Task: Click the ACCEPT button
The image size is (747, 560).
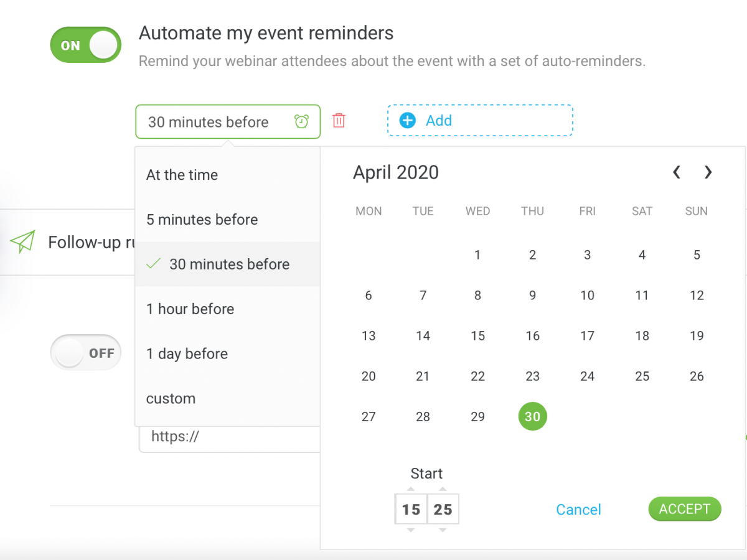Action: pos(685,509)
